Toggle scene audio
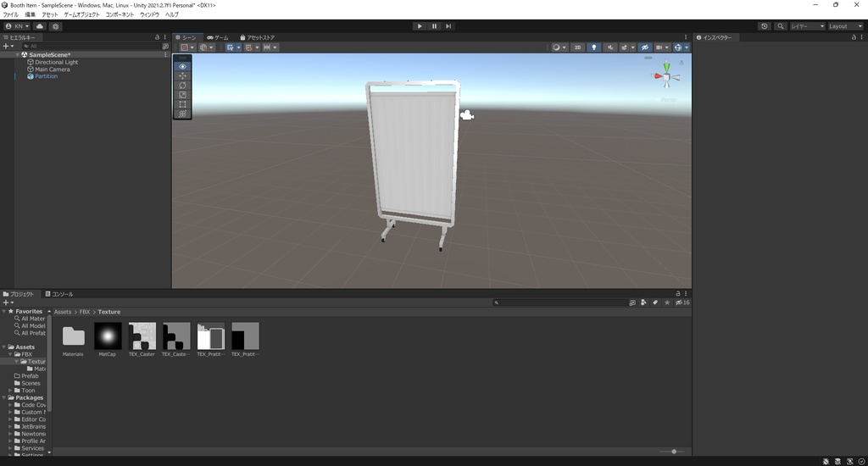Image resolution: width=868 pixels, height=466 pixels. coord(610,47)
